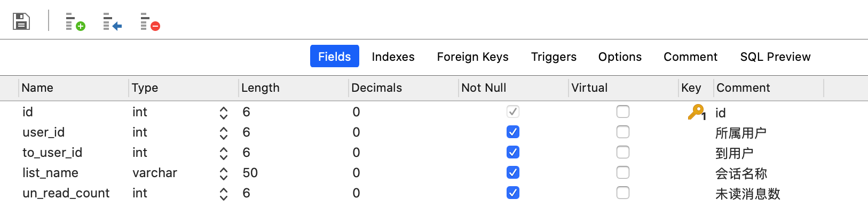Uncheck Not Null for user_id
The image size is (868, 223).
point(513,132)
